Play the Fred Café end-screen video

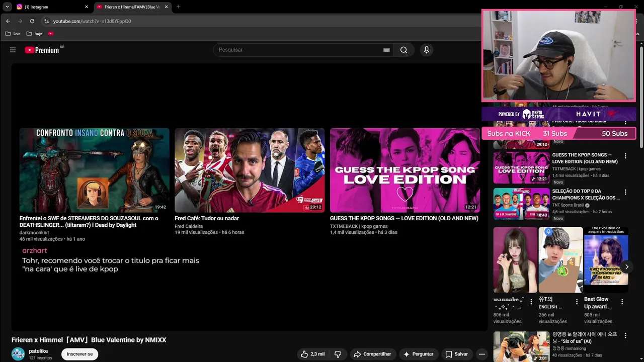[250, 170]
